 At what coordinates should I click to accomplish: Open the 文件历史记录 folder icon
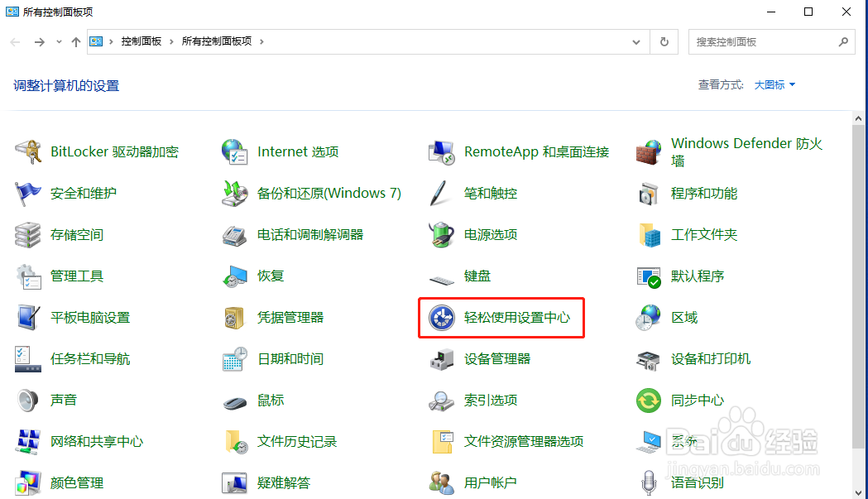point(235,441)
